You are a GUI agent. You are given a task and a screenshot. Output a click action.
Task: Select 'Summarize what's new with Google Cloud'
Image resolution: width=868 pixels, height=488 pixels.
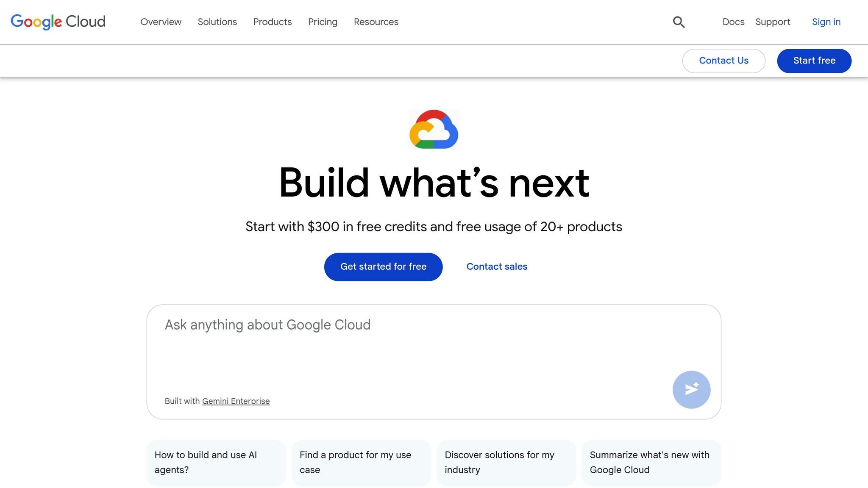pos(651,462)
